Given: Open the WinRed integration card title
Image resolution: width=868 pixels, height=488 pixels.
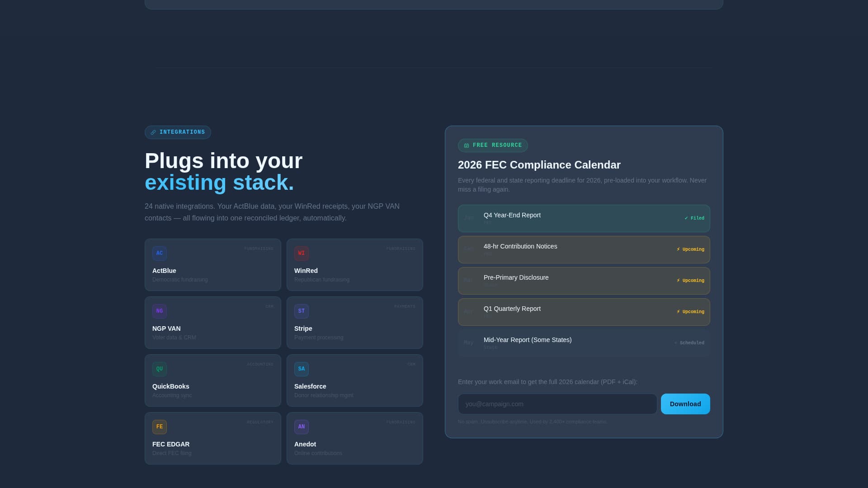Looking at the screenshot, I should 306,271.
